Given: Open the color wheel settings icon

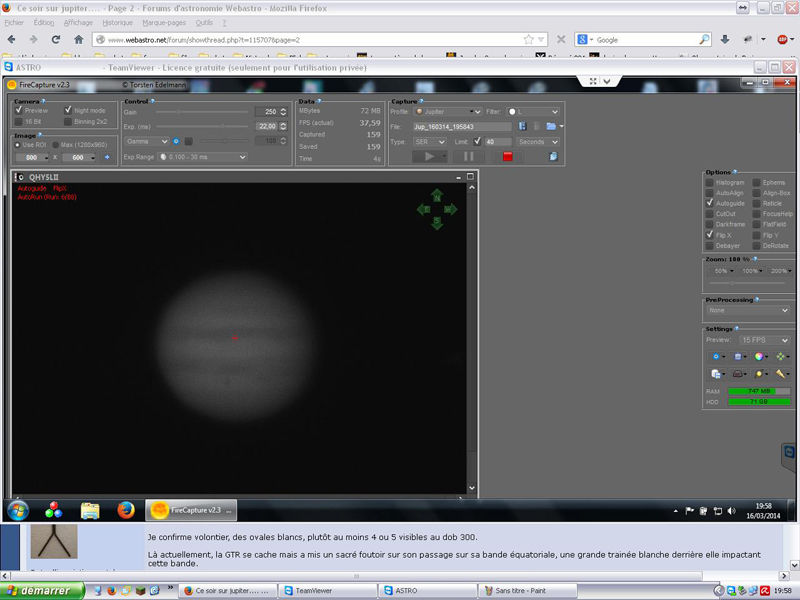Looking at the screenshot, I should 759,357.
